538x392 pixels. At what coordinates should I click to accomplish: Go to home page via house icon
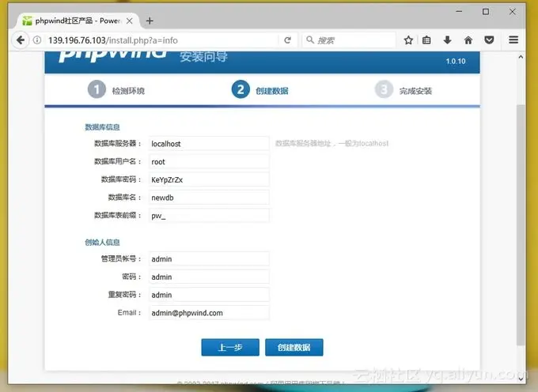click(468, 40)
